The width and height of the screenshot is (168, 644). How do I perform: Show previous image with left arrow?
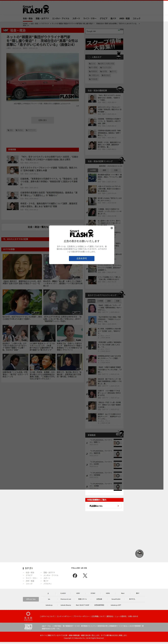tap(8, 82)
